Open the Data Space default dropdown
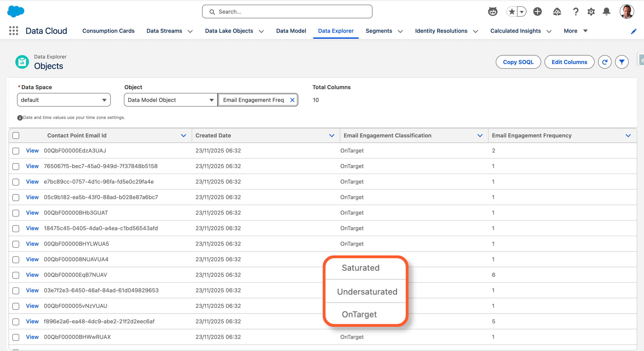Image resolution: width=644 pixels, height=351 pixels. pyautogui.click(x=64, y=100)
